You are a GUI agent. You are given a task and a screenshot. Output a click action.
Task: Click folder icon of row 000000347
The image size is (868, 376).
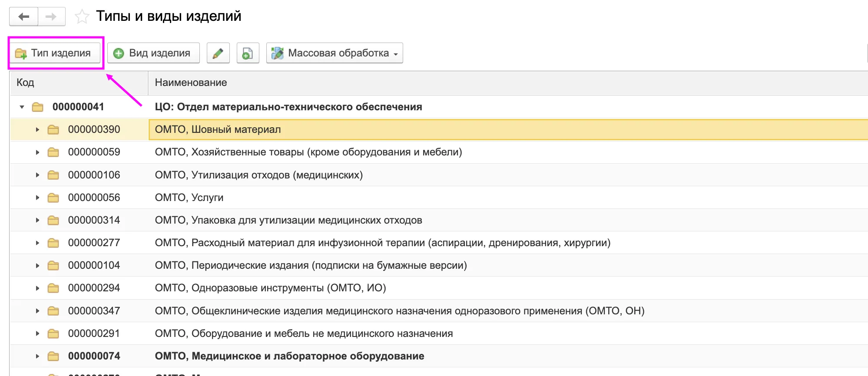pyautogui.click(x=53, y=311)
